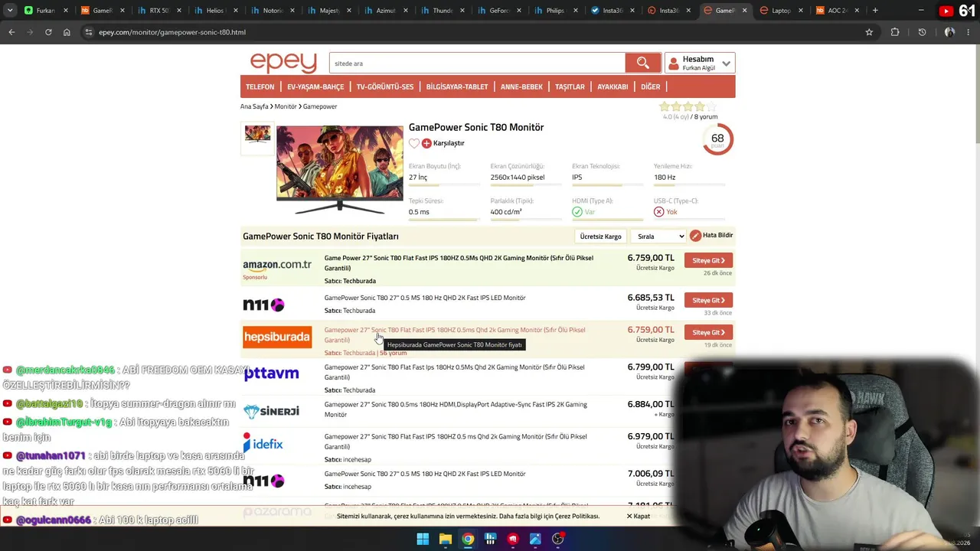Open File Explorer from the taskbar
980x551 pixels.
pyautogui.click(x=445, y=539)
